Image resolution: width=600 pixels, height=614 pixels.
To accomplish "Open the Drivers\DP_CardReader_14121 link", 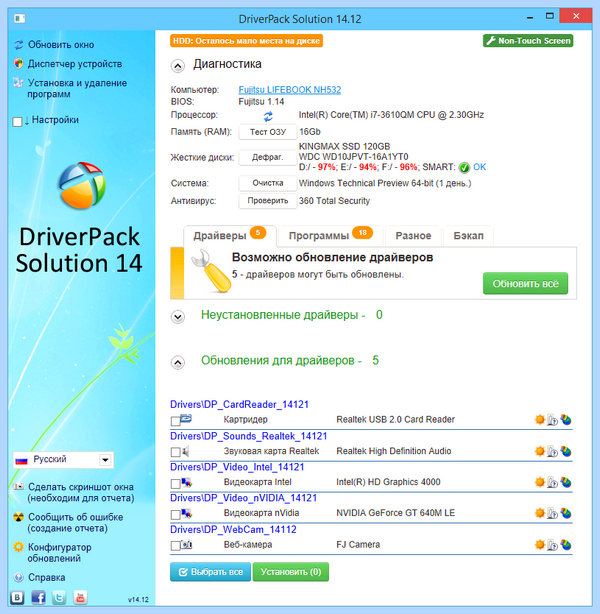I will tap(239, 404).
